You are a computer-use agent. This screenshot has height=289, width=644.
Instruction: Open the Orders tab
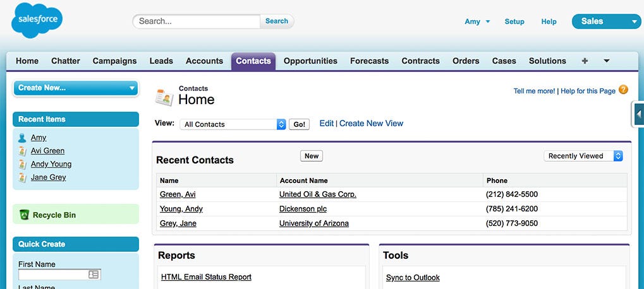coord(466,61)
